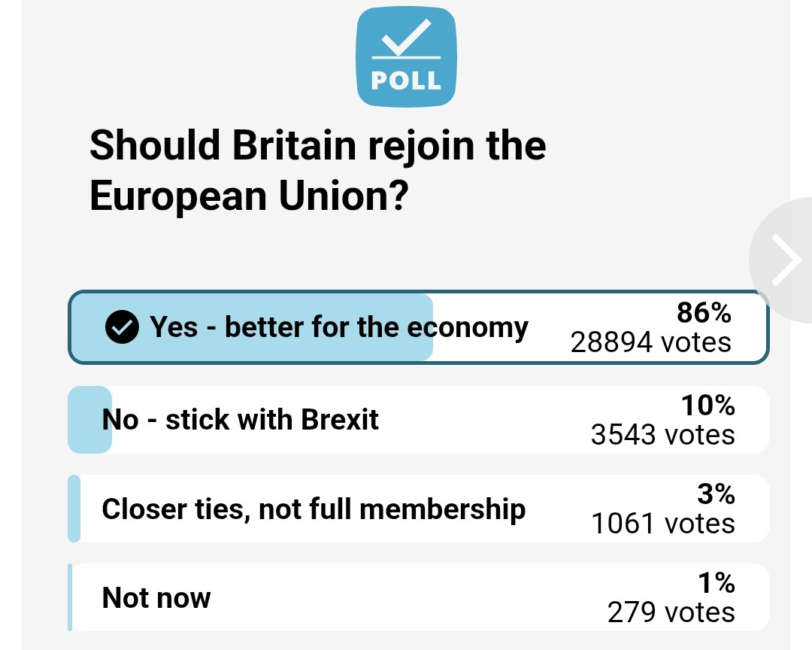The image size is (812, 650).
Task: Click the blue result bar left of "No" option
Action: (x=89, y=420)
